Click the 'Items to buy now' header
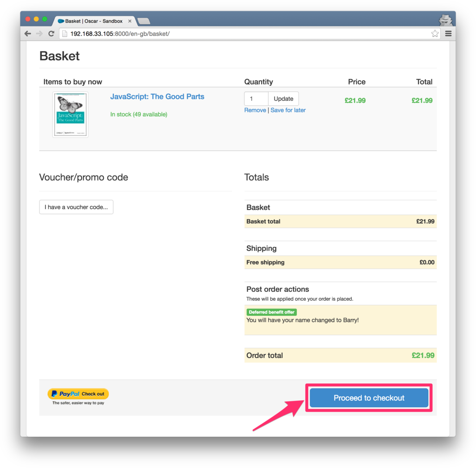Viewport: 476px width, 468px height. pyautogui.click(x=73, y=82)
